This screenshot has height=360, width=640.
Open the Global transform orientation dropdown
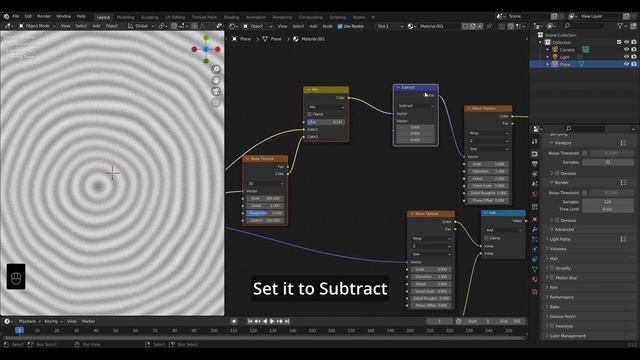(x=141, y=26)
